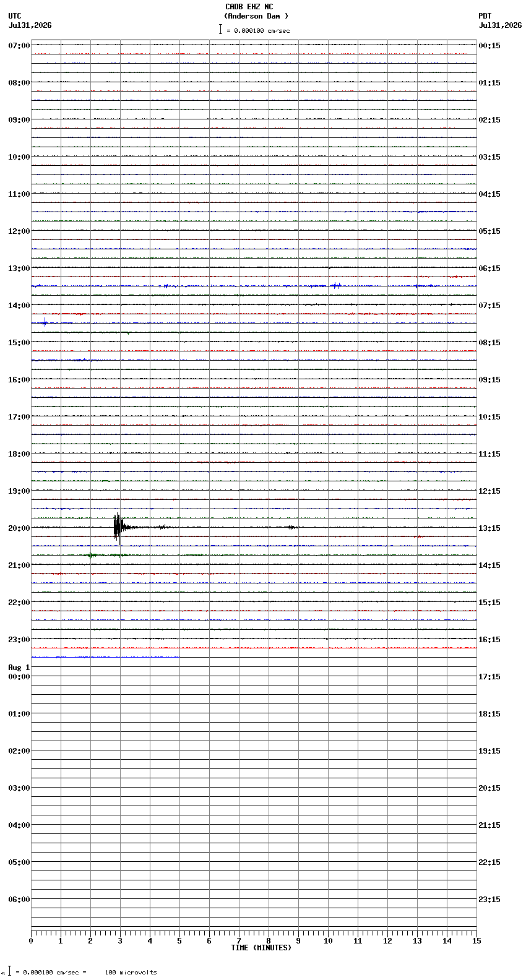Viewport: 526px width, 980px height.
Task: Click the scale text '= 0.000100 cm/sec' at top
Action: tap(258, 30)
